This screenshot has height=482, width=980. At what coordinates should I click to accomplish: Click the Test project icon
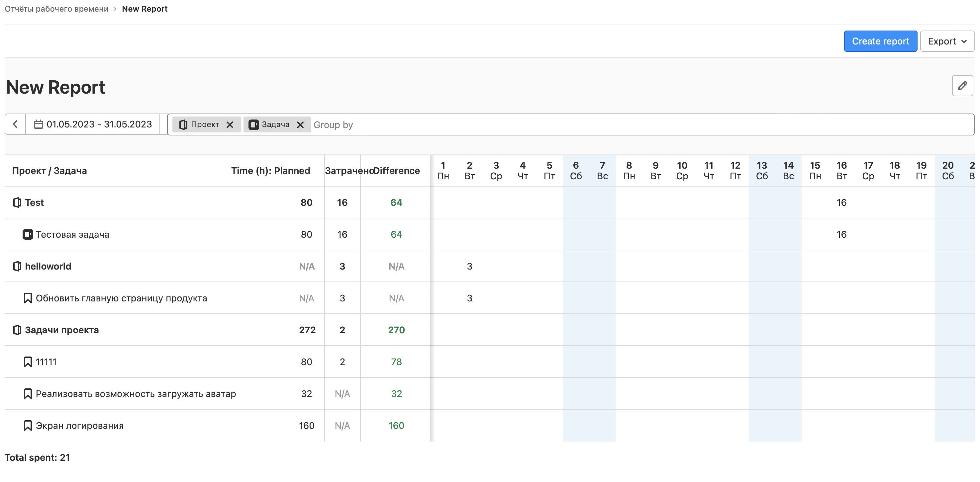17,202
